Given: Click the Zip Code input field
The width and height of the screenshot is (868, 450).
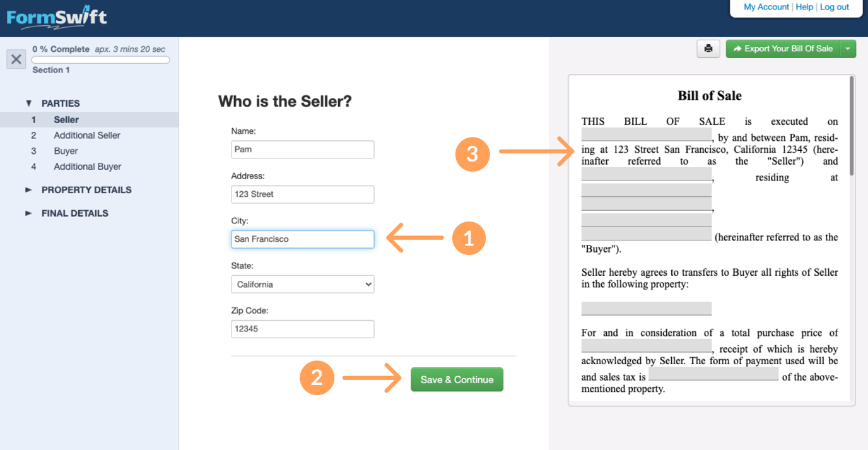Looking at the screenshot, I should 303,329.
